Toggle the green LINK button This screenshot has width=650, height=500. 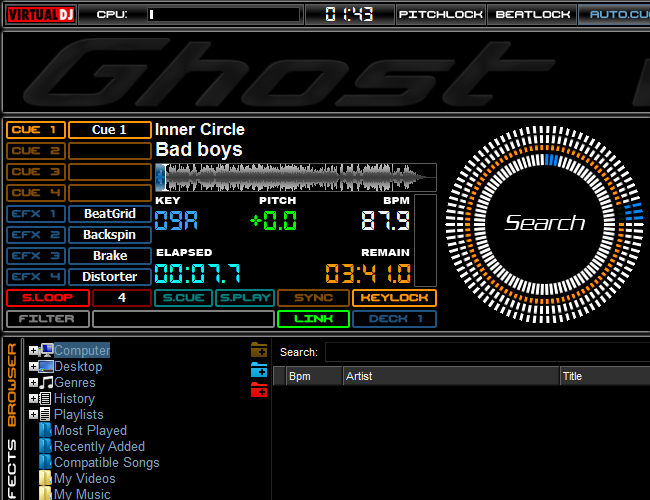pos(313,319)
